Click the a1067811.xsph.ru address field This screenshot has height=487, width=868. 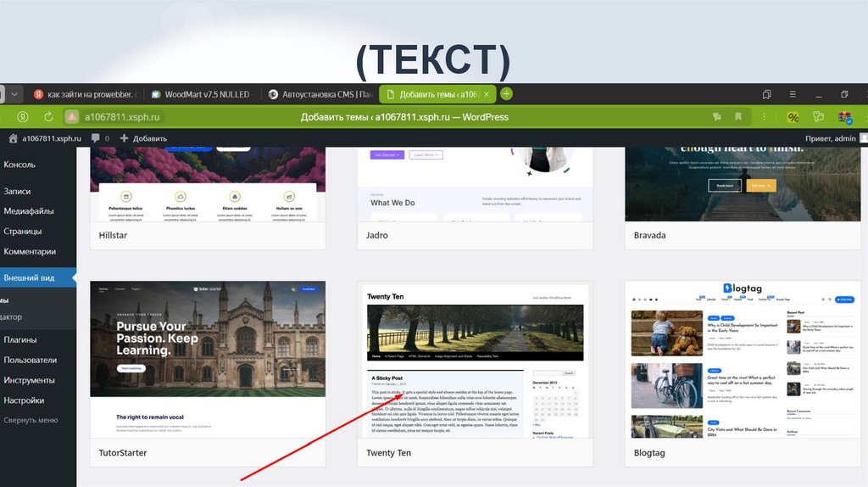pos(122,117)
